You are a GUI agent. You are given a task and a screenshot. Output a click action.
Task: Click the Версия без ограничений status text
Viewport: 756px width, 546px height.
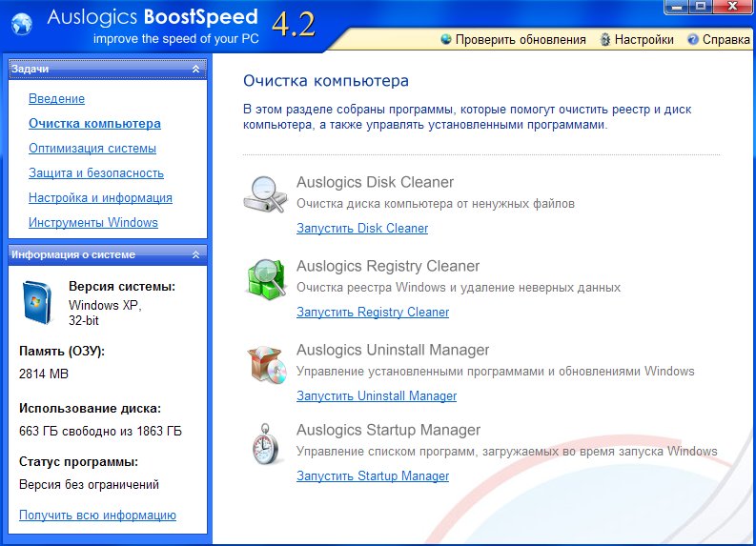(x=89, y=484)
